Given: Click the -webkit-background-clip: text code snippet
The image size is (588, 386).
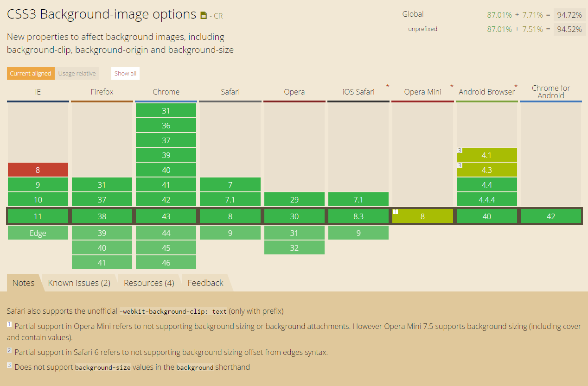Looking at the screenshot, I should click(x=173, y=311).
